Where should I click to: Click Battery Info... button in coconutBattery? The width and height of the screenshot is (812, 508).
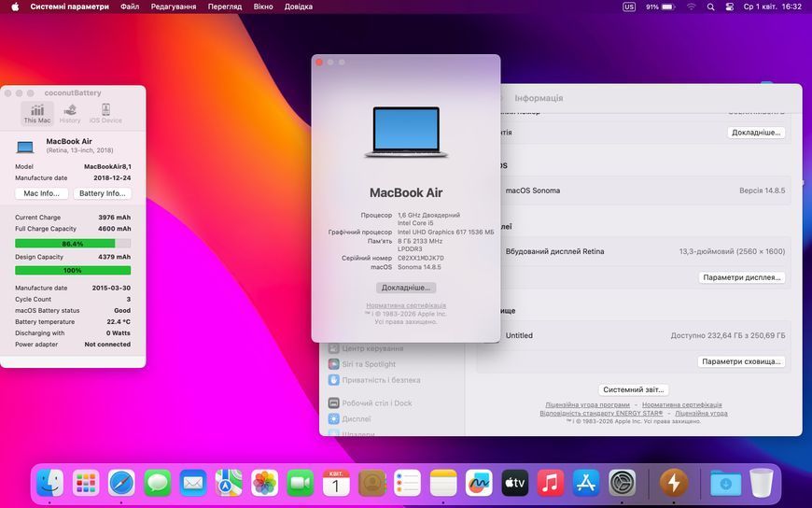click(102, 193)
